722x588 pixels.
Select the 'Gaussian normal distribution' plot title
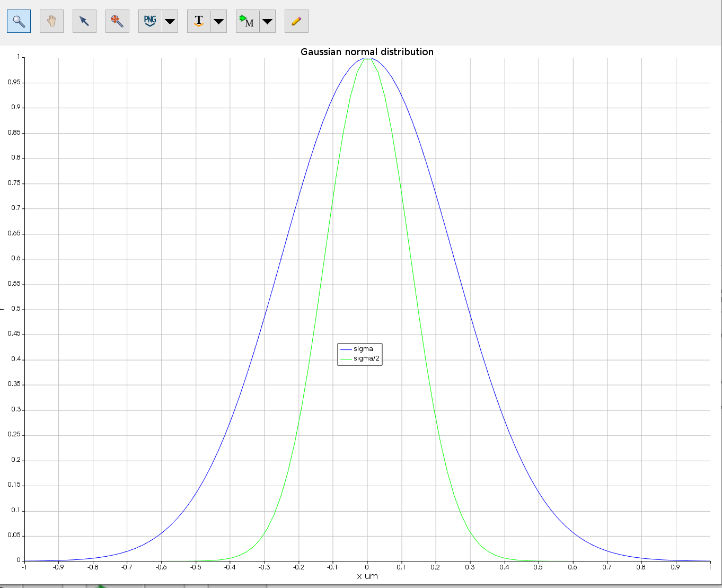point(367,52)
